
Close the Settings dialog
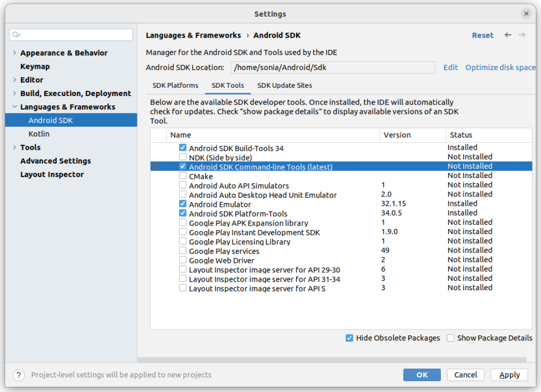click(526, 13)
